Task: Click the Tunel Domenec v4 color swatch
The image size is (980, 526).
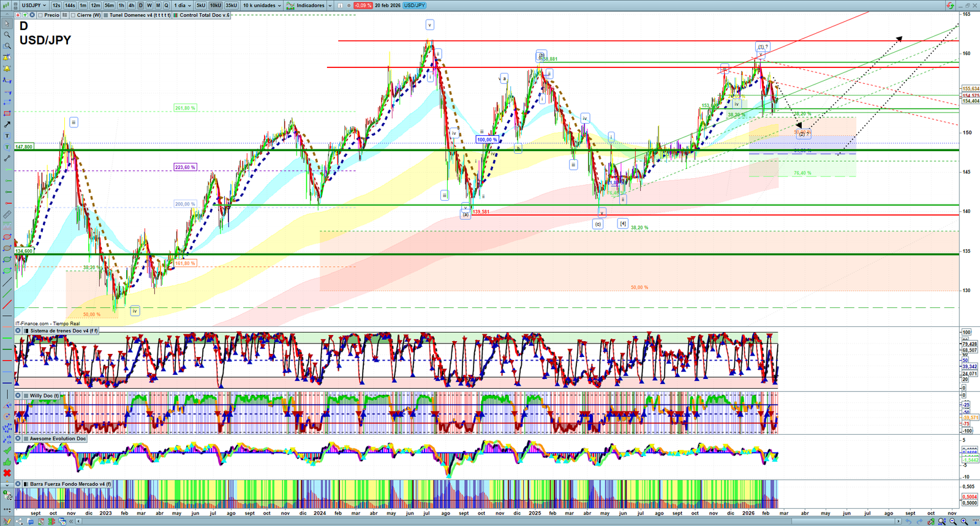Action: (x=106, y=15)
